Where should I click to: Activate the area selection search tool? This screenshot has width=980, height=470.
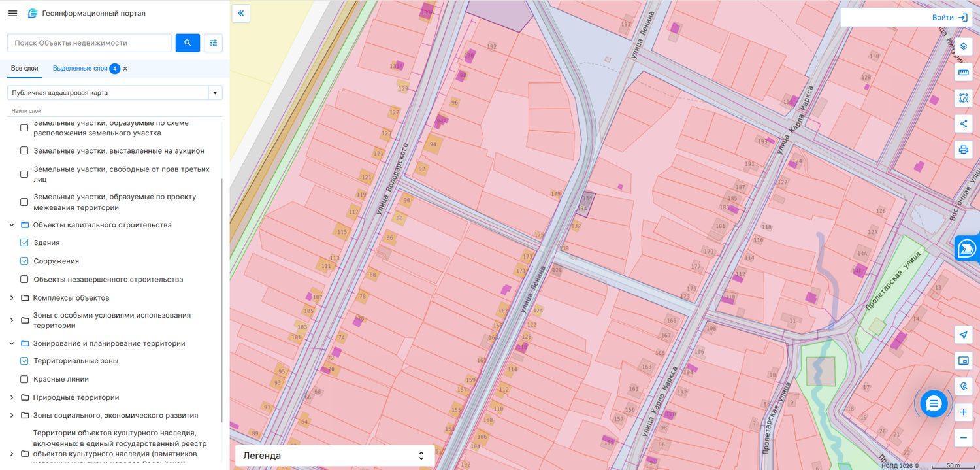point(963,98)
